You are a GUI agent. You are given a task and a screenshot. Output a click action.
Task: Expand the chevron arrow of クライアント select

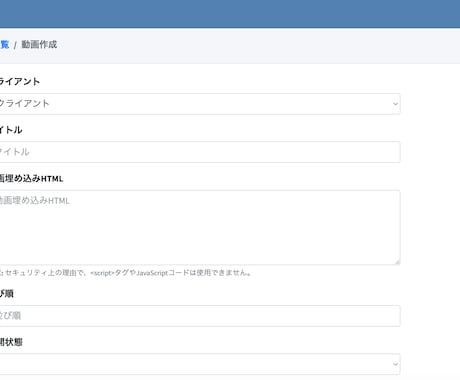395,104
